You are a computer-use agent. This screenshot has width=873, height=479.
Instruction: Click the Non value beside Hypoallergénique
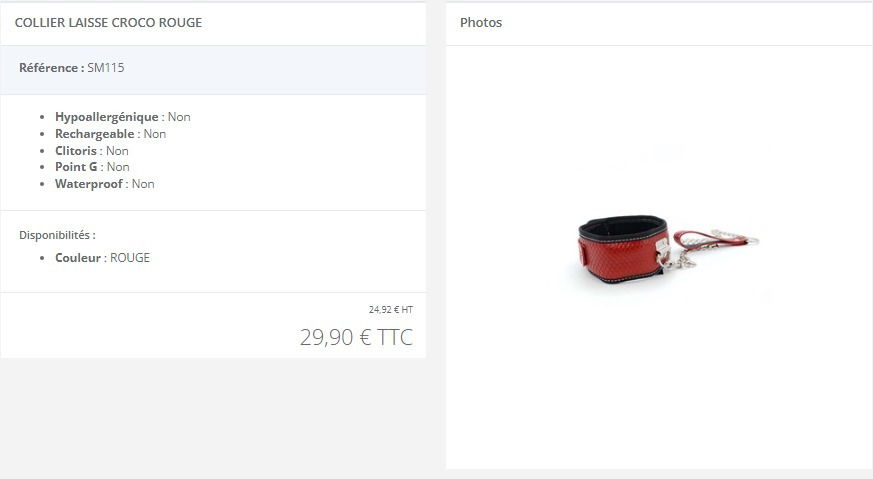[x=179, y=117]
